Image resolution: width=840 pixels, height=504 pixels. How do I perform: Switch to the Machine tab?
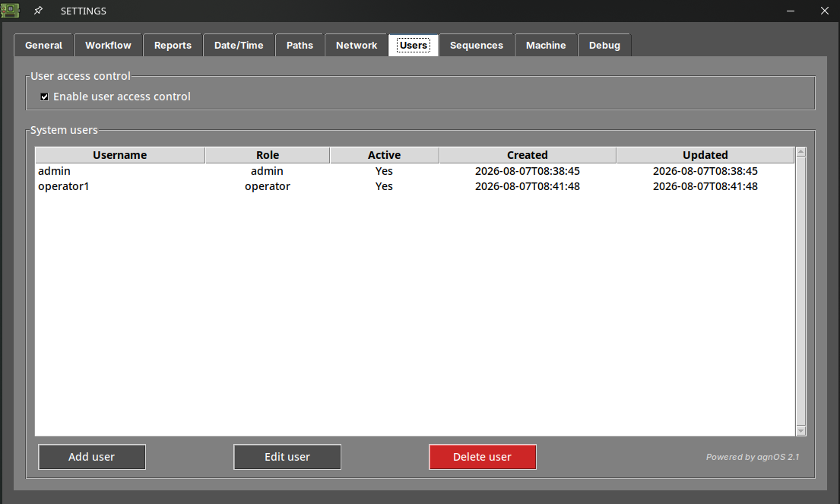click(x=546, y=46)
